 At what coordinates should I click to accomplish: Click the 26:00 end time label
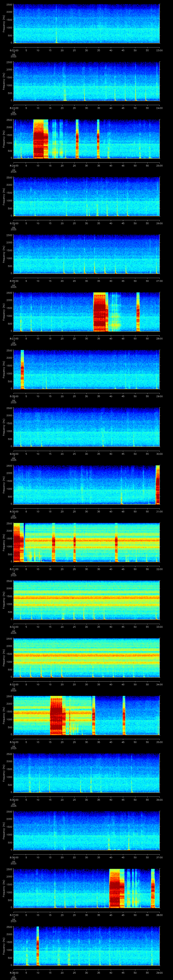click(159, 223)
